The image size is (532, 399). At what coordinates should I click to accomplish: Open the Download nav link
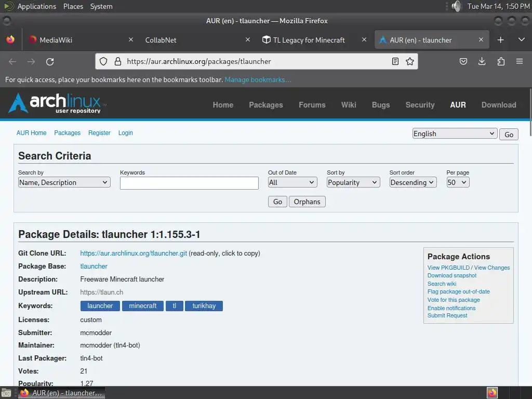tap(499, 105)
